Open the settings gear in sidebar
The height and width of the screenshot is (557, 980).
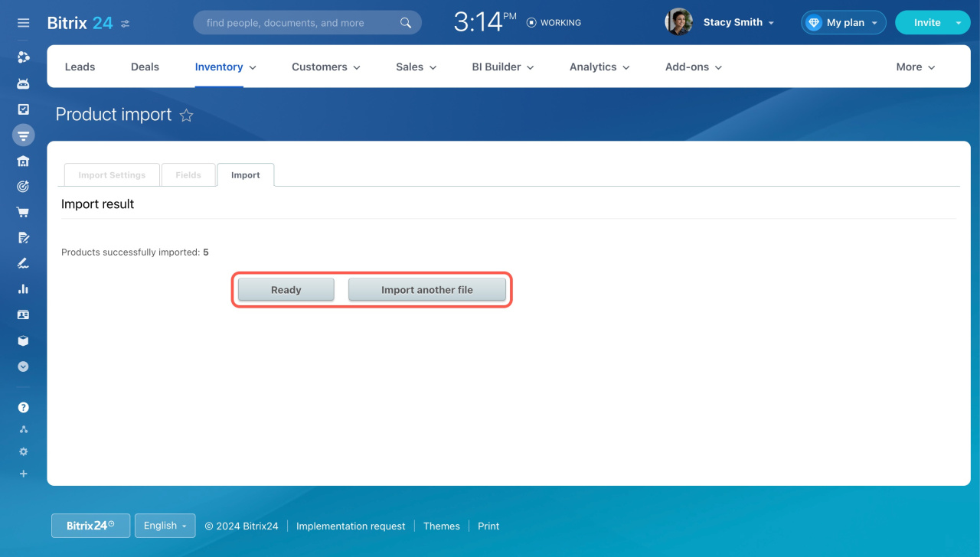pos(23,451)
